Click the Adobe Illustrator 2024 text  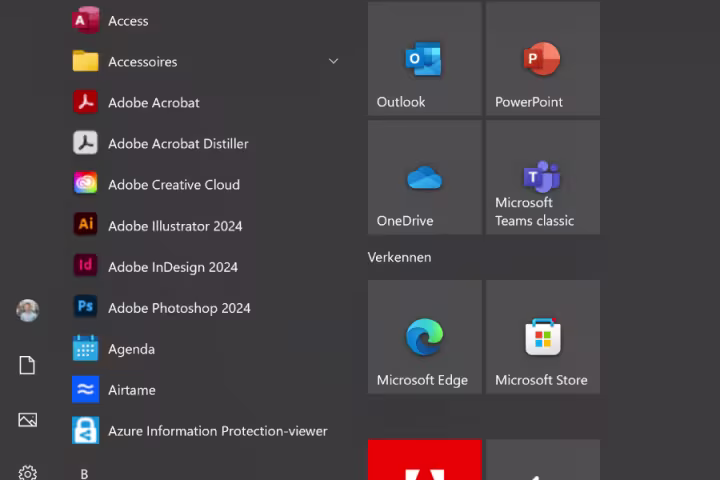[175, 226]
